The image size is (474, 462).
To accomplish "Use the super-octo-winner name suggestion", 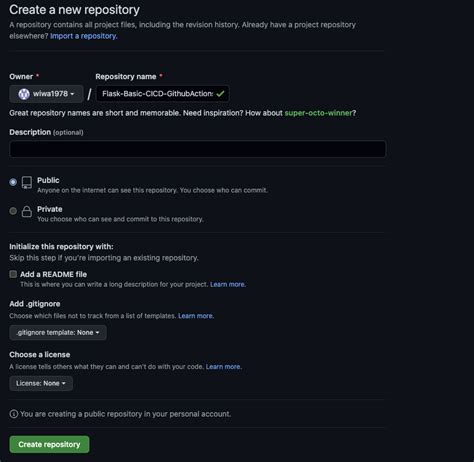I will coord(318,113).
